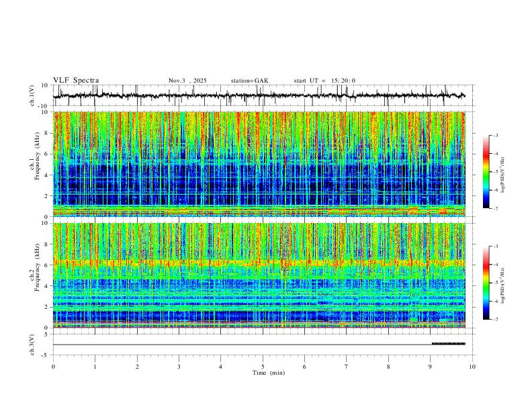
Task: Click the black bar in the ch.3 trace
Action: pyautogui.click(x=448, y=344)
